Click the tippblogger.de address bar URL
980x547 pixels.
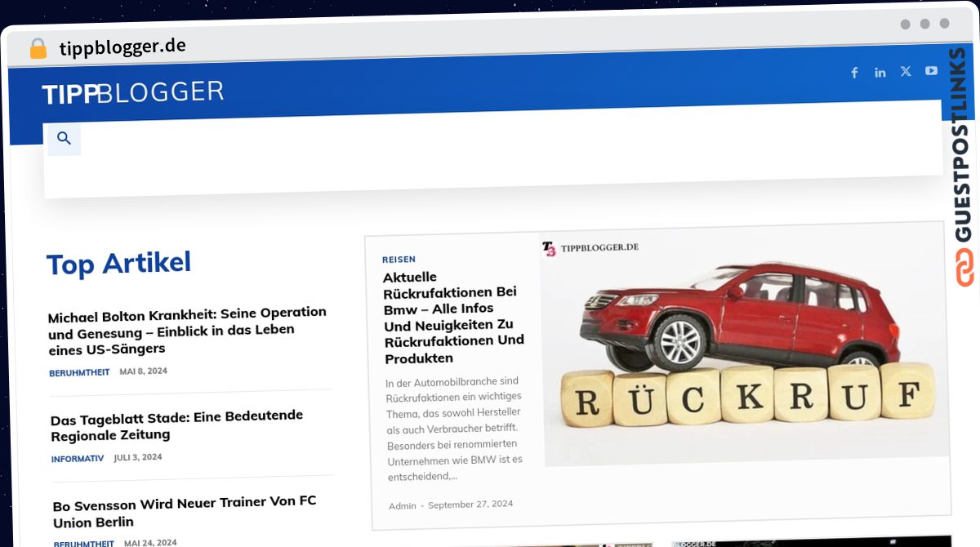point(122,47)
